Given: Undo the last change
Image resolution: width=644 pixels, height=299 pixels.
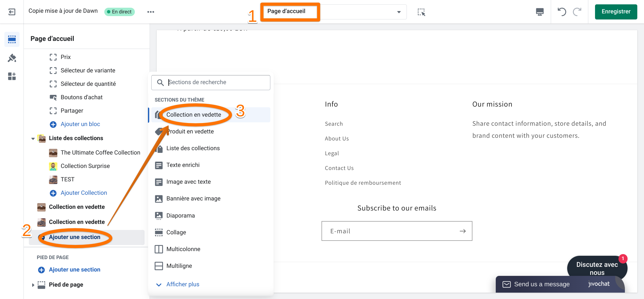Looking at the screenshot, I should 562,12.
